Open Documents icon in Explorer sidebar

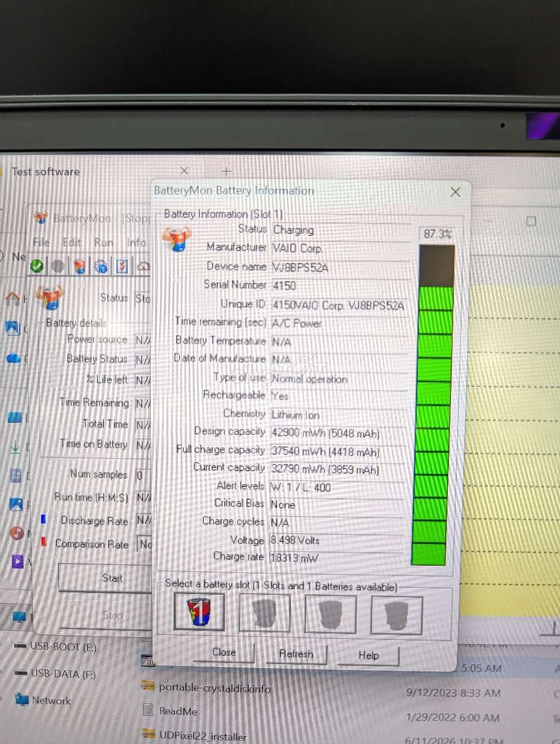(16, 475)
